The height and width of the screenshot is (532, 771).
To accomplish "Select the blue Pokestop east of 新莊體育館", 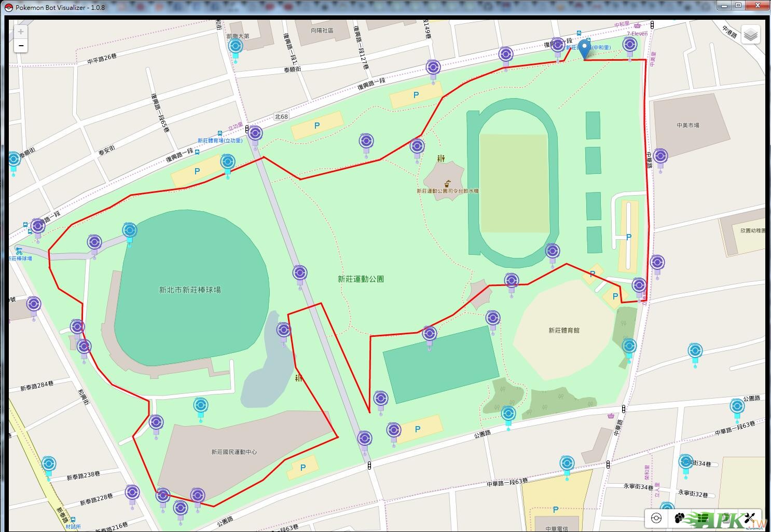I will click(629, 349).
